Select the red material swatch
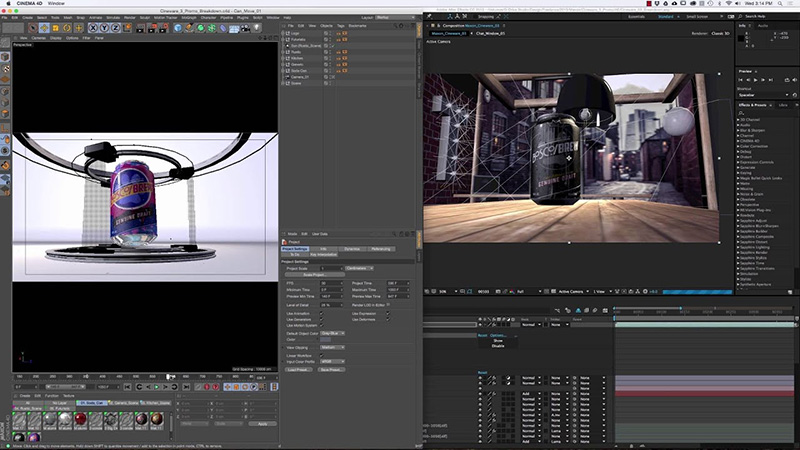The height and width of the screenshot is (450, 800). pyautogui.click(x=79, y=417)
